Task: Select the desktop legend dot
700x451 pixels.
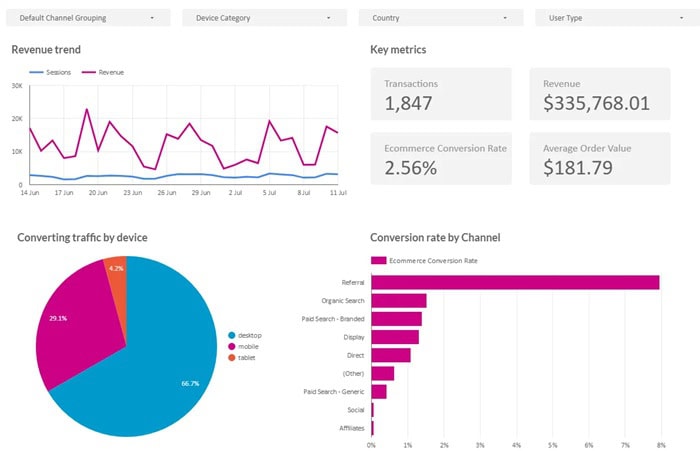Action: pyautogui.click(x=231, y=335)
